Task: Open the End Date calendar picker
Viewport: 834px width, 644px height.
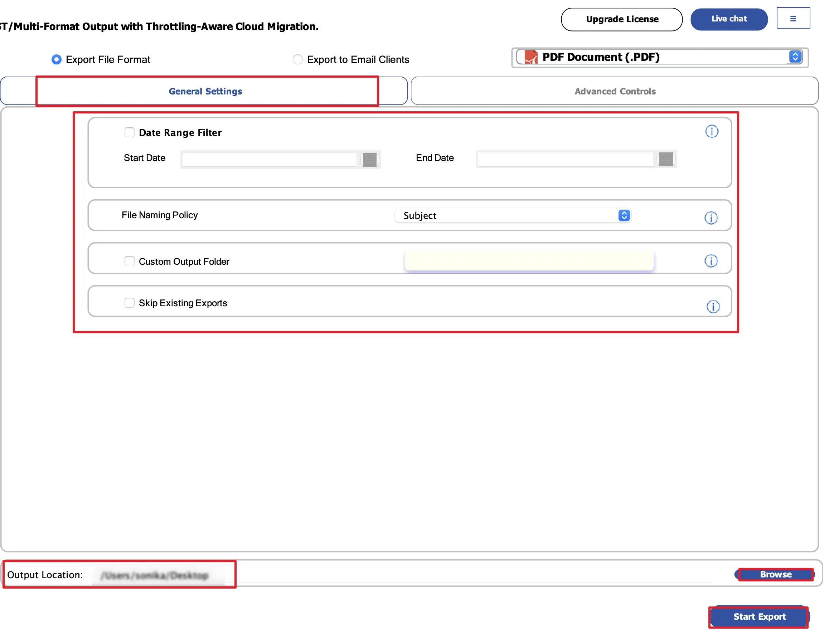Action: click(x=666, y=159)
